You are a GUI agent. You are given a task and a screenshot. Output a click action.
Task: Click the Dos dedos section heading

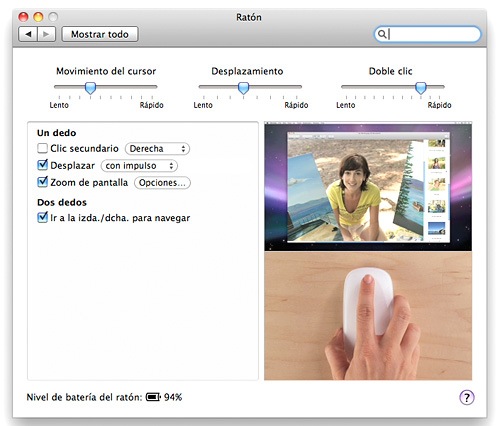(x=62, y=202)
